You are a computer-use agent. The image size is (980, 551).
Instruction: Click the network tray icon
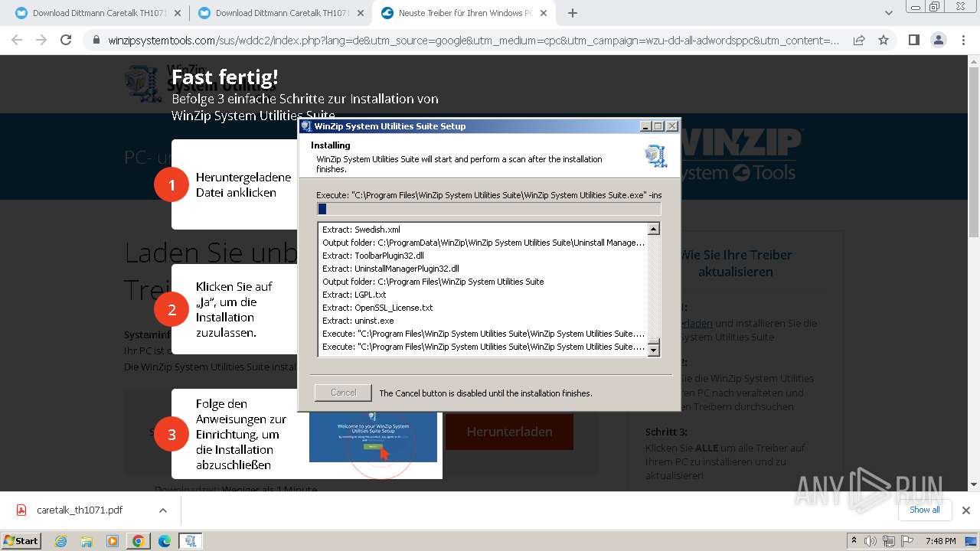click(888, 541)
